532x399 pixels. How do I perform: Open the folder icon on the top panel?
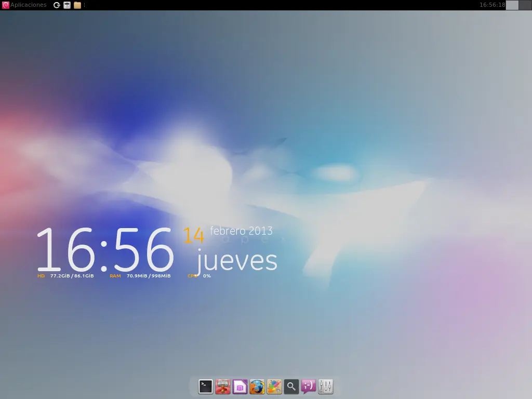tap(77, 5)
